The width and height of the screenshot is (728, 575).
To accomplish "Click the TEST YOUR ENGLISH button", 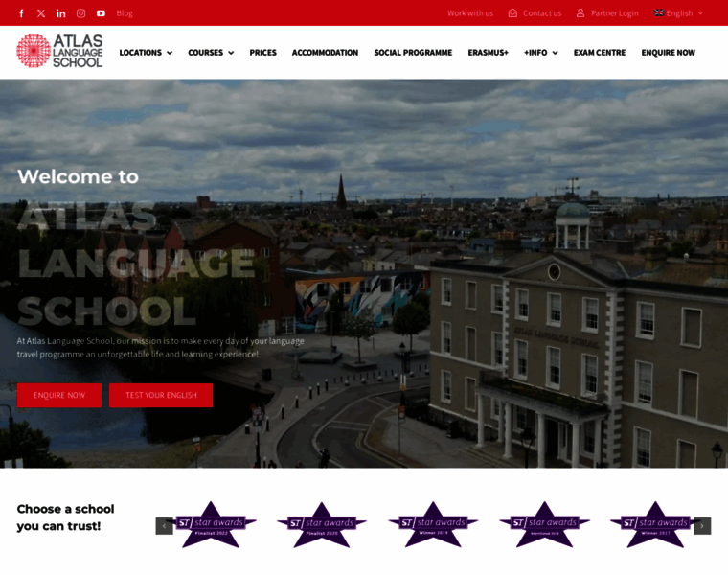I will tap(161, 395).
